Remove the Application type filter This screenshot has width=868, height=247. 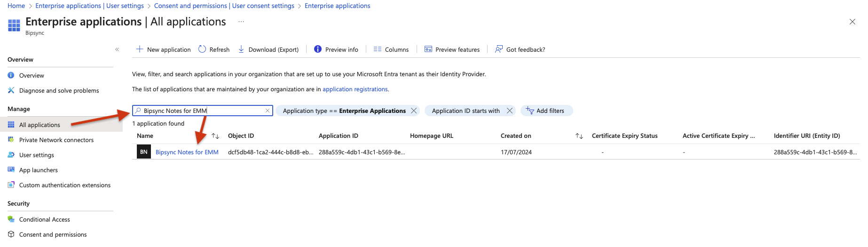pyautogui.click(x=414, y=111)
